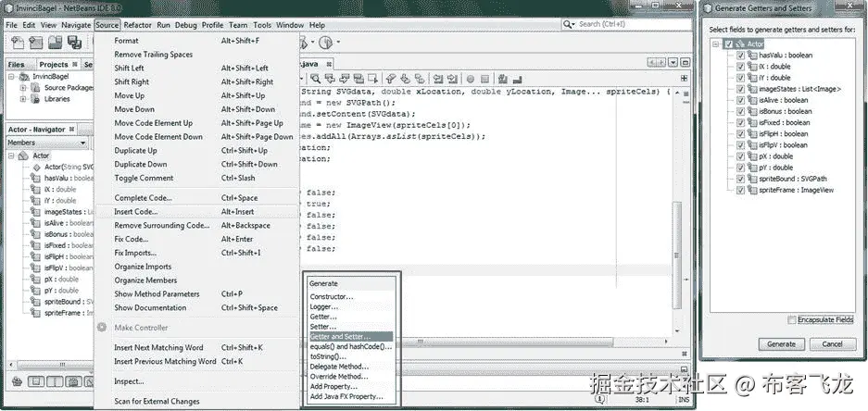868x411 pixels.
Task: Collapse the InvinciBagel project node
Action: pos(12,77)
